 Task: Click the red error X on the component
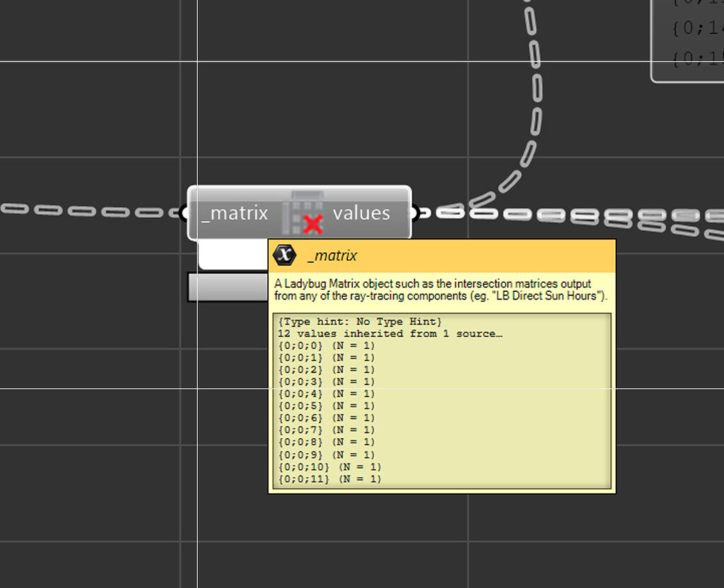point(312,224)
